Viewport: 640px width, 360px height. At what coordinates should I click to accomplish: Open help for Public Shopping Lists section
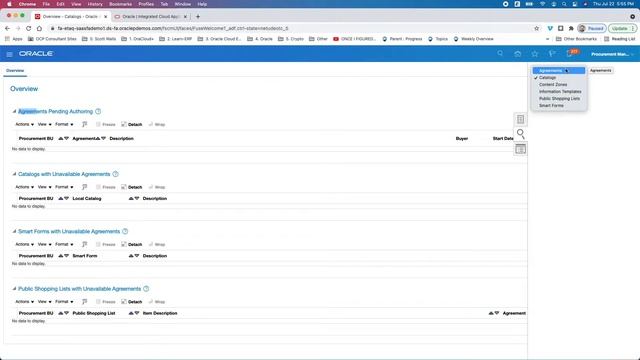pyautogui.click(x=146, y=289)
